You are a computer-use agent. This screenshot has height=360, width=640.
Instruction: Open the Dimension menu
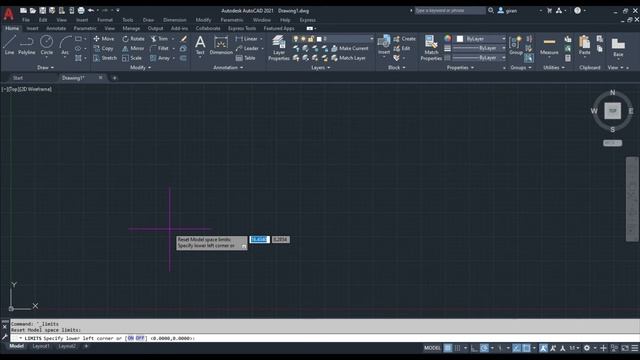click(175, 20)
